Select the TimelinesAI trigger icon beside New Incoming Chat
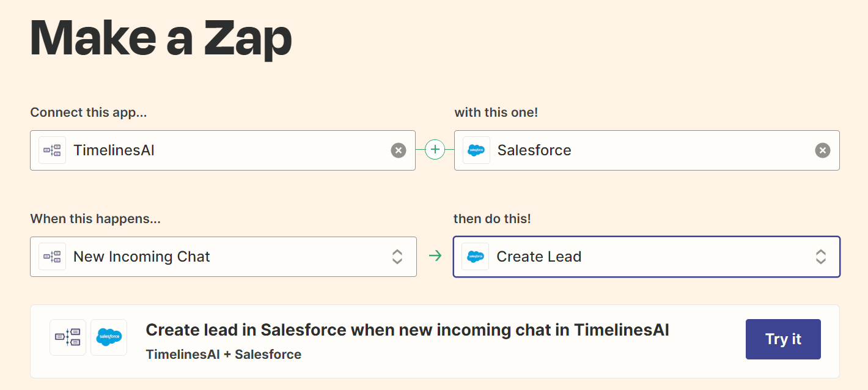Viewport: 868px width, 390px height. (52, 256)
